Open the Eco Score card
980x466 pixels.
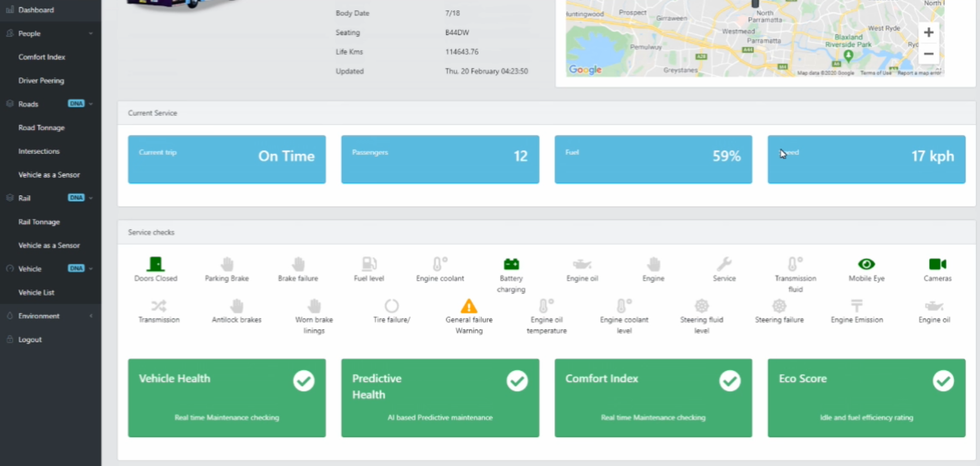pos(866,398)
